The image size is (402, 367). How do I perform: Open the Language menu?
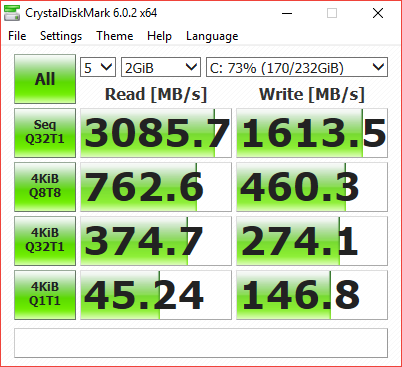[x=212, y=36]
